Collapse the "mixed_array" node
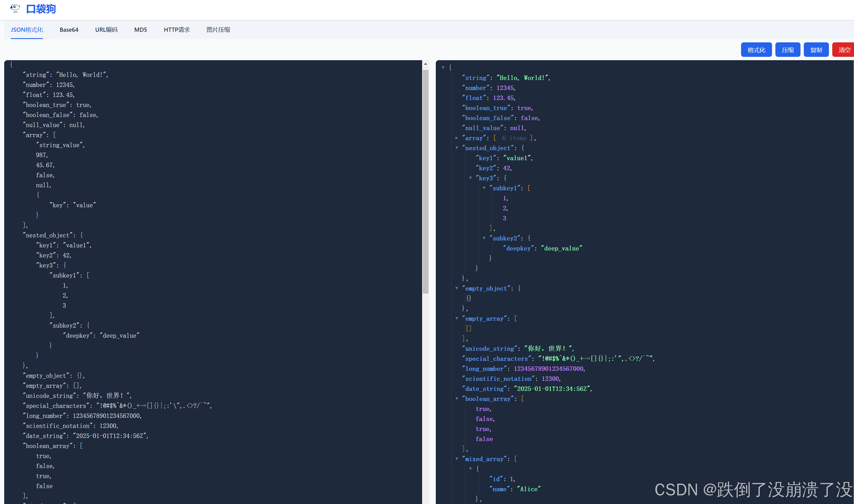854x504 pixels. [x=457, y=459]
